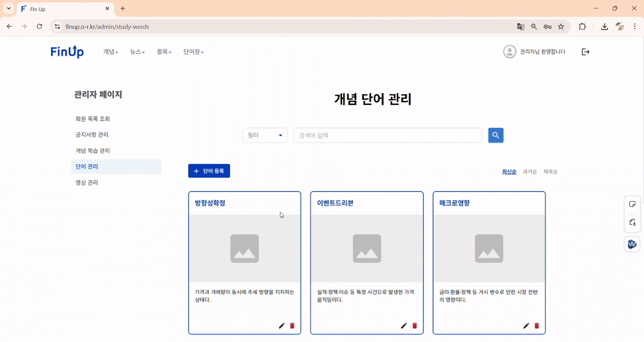Open the admin profile avatar icon
Screen dimensions: 644x342
(x=509, y=51)
